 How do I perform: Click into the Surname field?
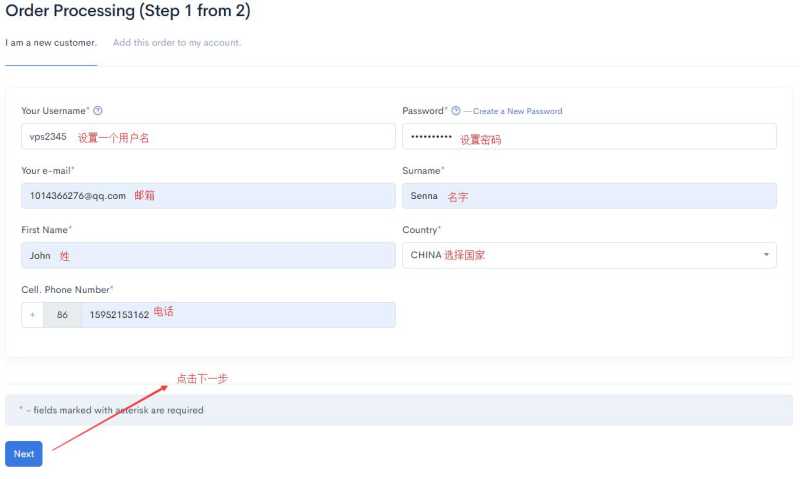pyautogui.click(x=589, y=196)
